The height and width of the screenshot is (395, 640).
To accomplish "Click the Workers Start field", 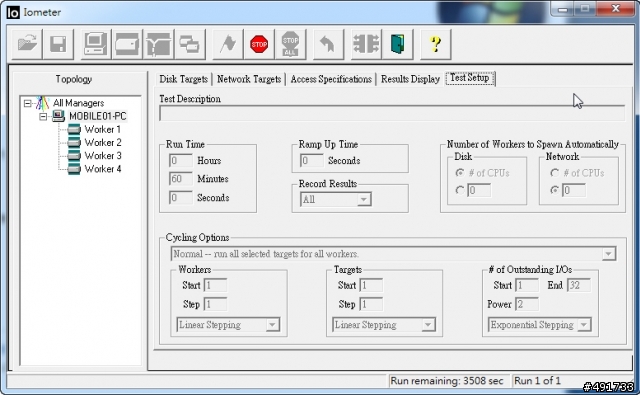I will (215, 285).
